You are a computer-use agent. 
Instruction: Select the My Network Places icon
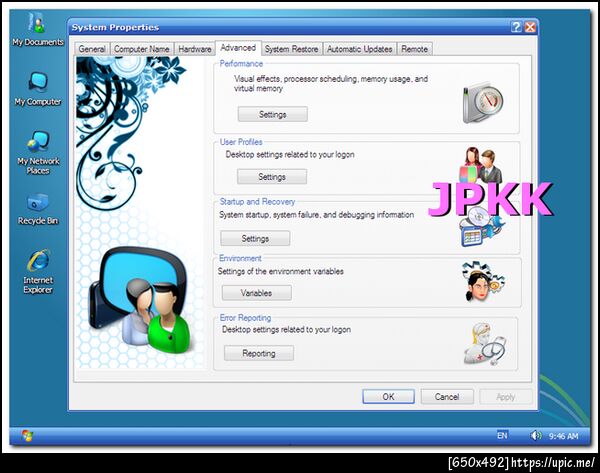(38, 152)
